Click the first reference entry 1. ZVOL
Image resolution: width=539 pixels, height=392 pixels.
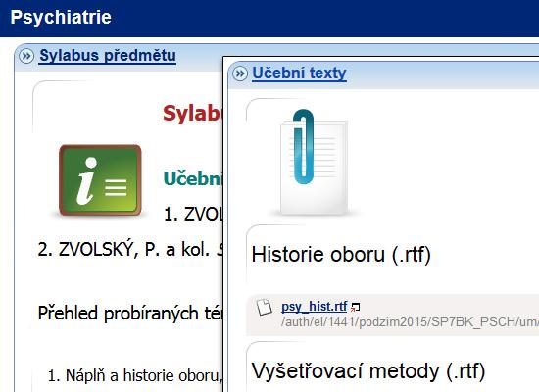coord(193,215)
